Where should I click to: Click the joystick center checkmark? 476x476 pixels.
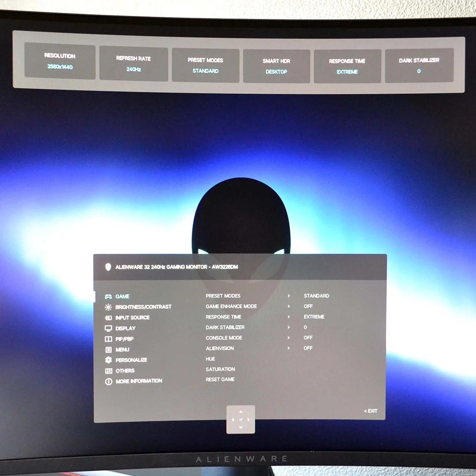[x=241, y=420]
